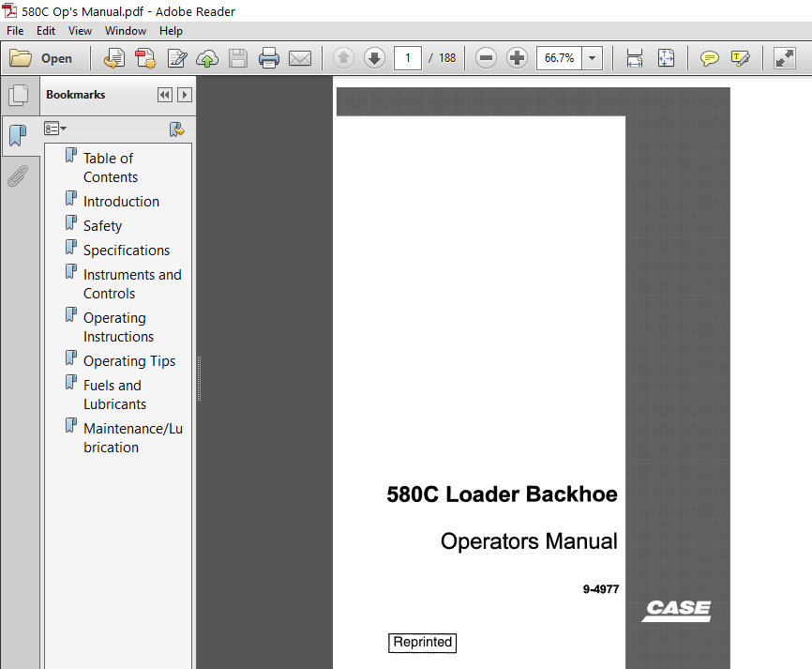This screenshot has height=669, width=812.
Task: Switch to read mode fullscreen icon
Action: 784,58
